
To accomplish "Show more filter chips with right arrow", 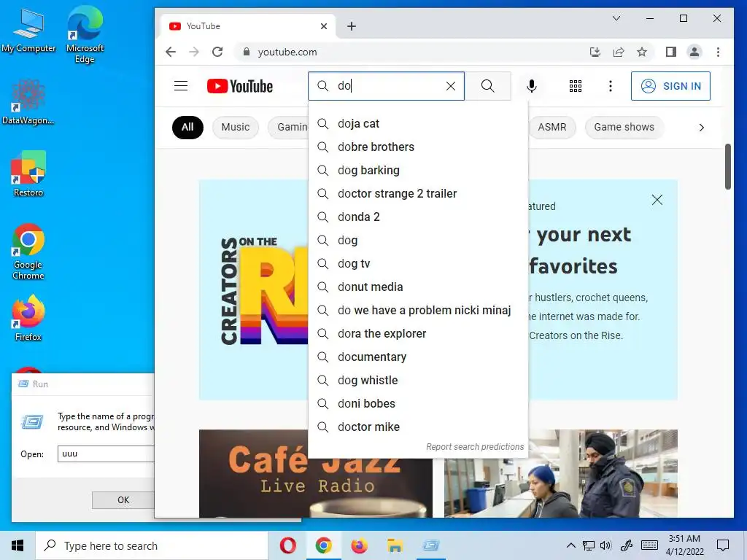I will (x=701, y=127).
